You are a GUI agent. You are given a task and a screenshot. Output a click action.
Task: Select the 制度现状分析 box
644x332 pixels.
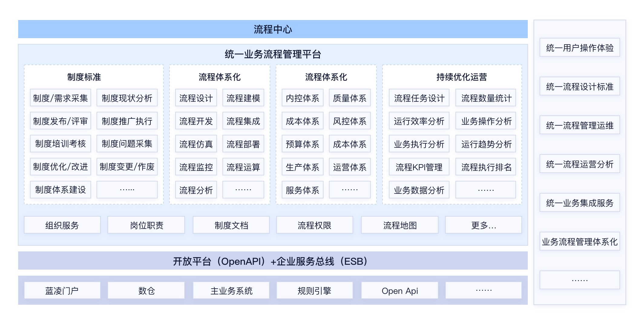coord(127,98)
